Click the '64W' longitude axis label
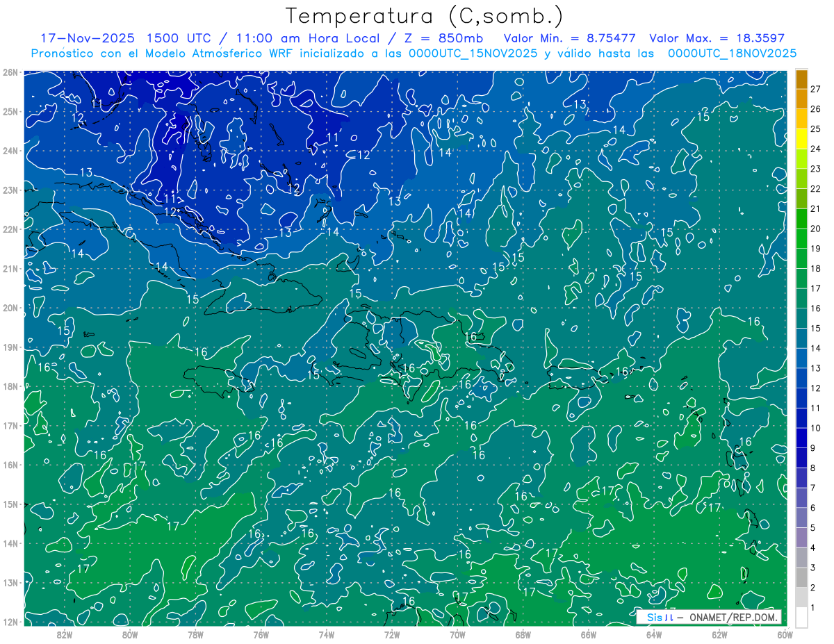Image resolution: width=834 pixels, height=644 pixels. tap(654, 634)
